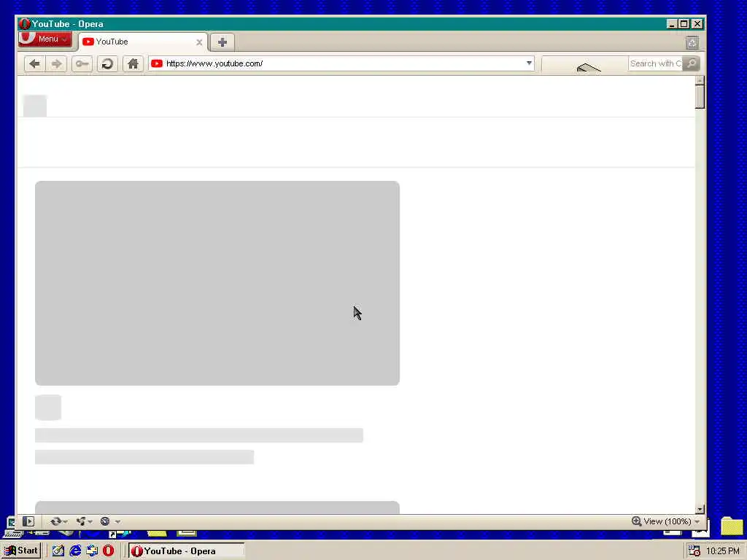Open the Opera Menu button
747x560 pixels.
click(x=45, y=39)
